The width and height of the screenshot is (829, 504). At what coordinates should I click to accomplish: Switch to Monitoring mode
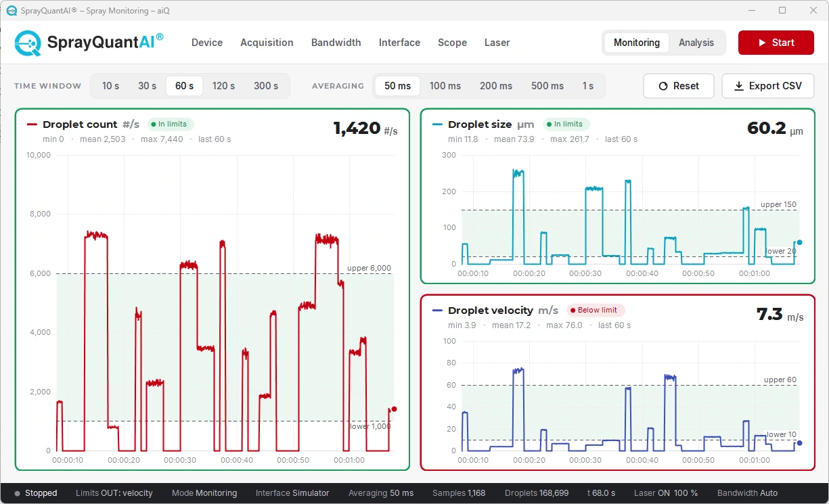coord(637,43)
